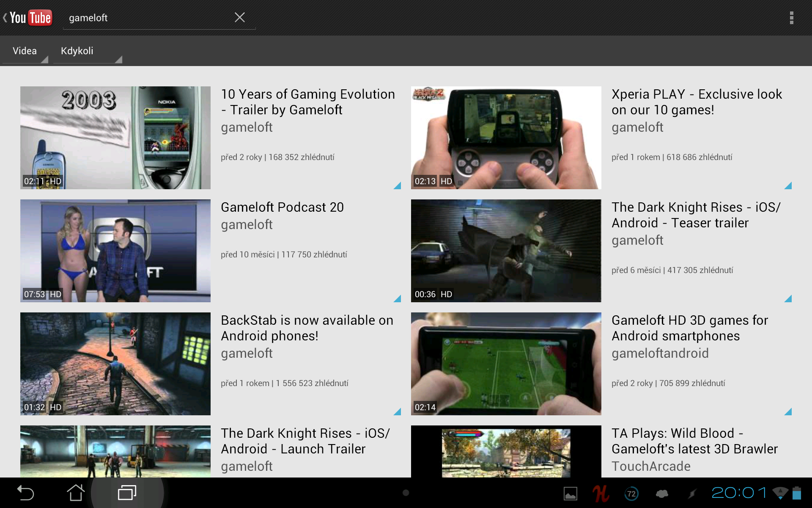Open title The Dark Knight Rises Teaser trailer

pyautogui.click(x=696, y=215)
